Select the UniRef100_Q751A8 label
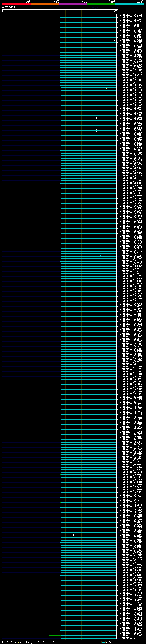Screen dimensions: 146x644 [131, 540]
